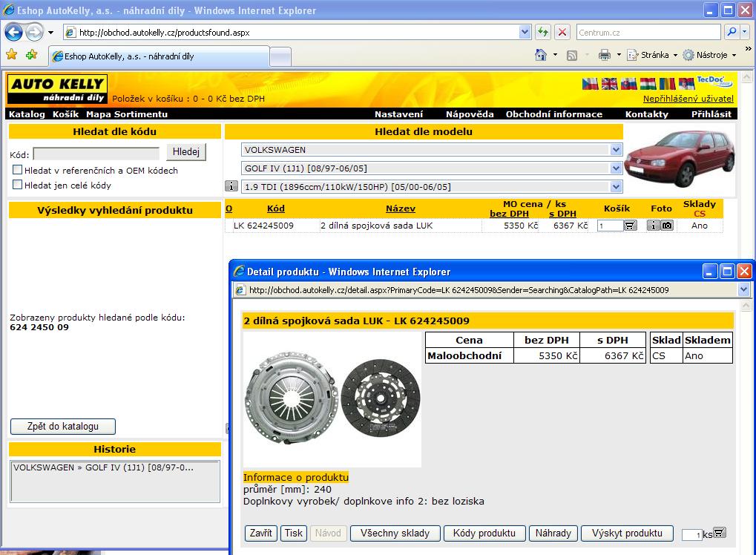The image size is (756, 555).
Task: Click the 'Zpět do katalogu' button
Action: (63, 427)
